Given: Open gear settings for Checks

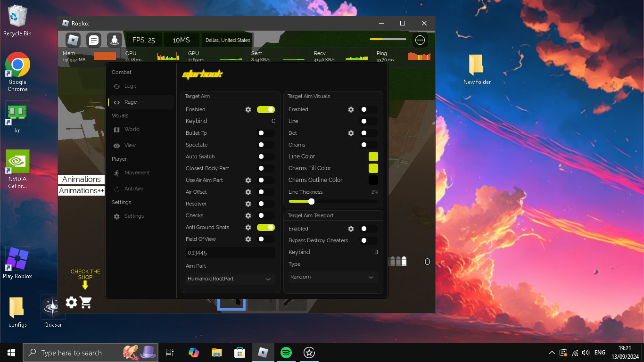Looking at the screenshot, I should coord(248,215).
